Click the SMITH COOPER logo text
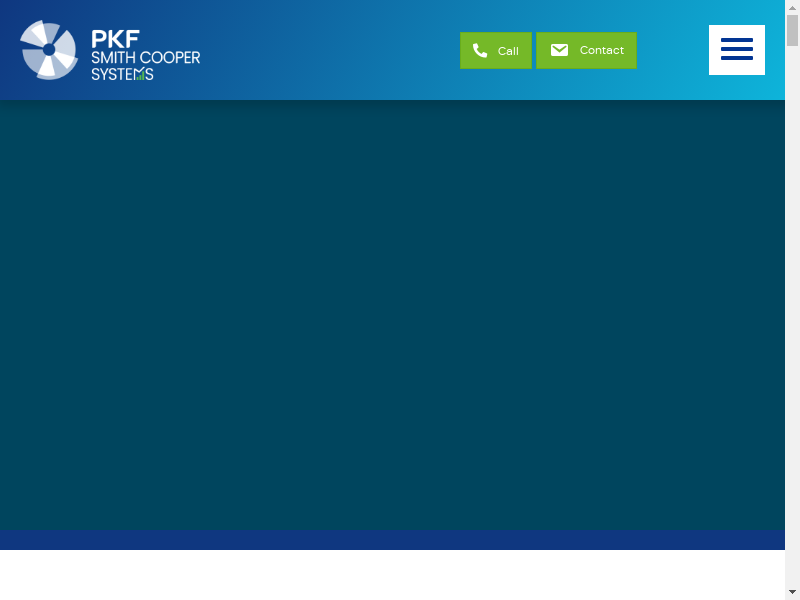This screenshot has height=600, width=800. (145, 58)
